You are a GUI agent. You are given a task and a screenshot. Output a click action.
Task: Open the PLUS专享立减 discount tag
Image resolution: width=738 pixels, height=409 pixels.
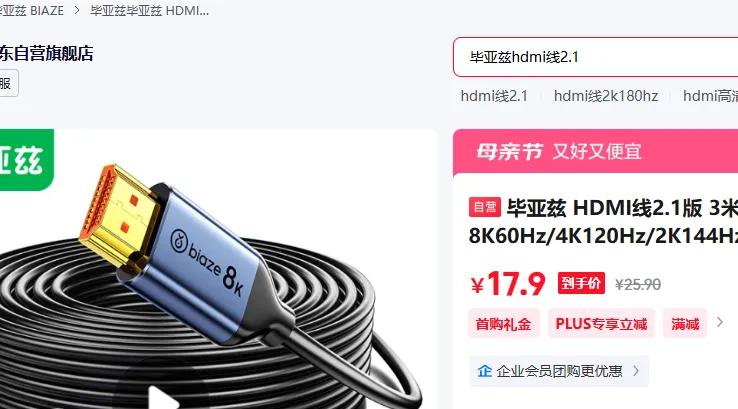601,324
